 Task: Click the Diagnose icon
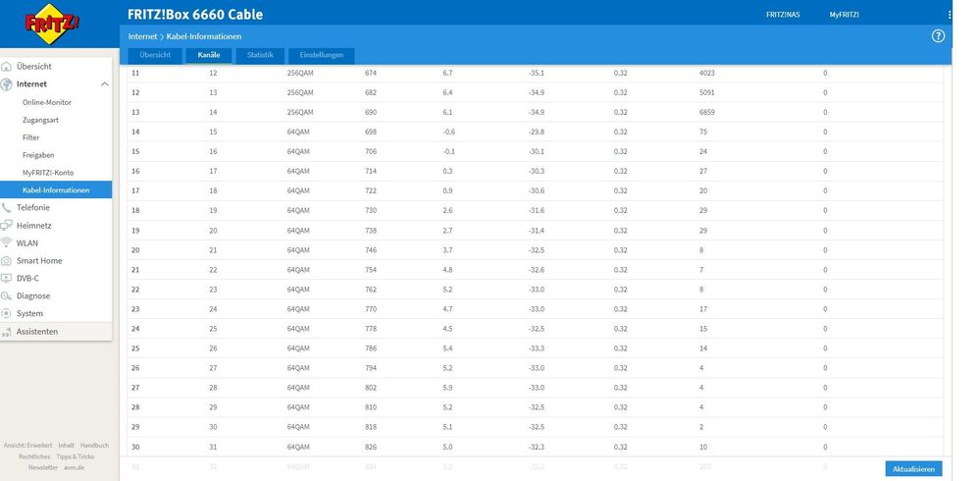click(6, 295)
